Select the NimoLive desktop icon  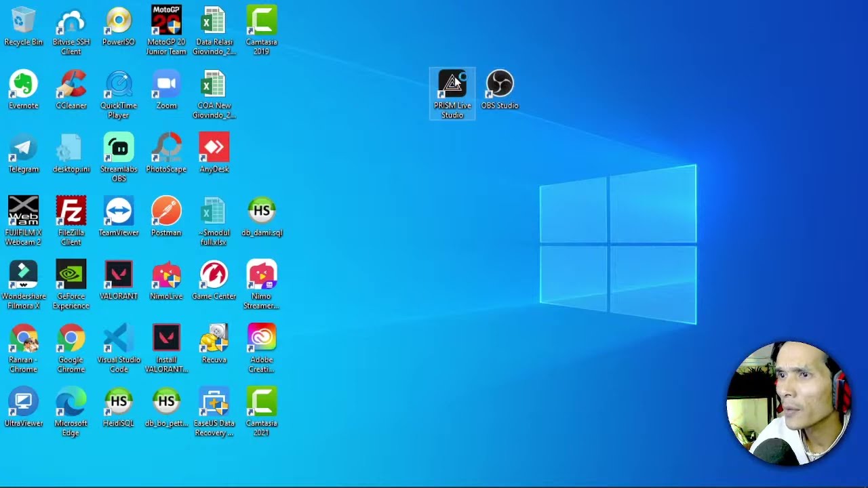[x=166, y=281]
